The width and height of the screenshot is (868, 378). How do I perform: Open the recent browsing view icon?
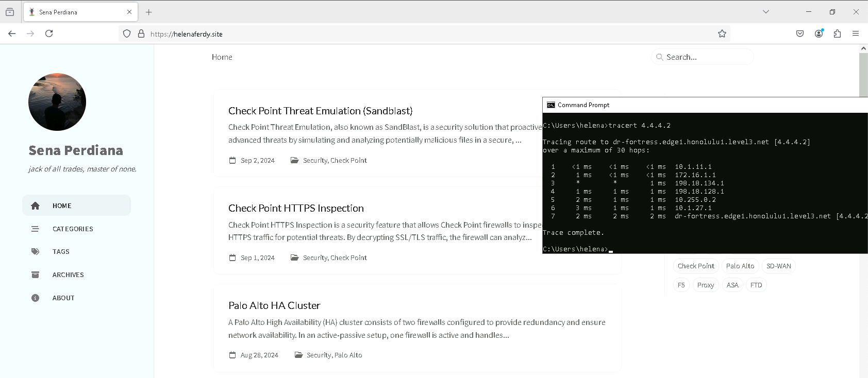[10, 12]
